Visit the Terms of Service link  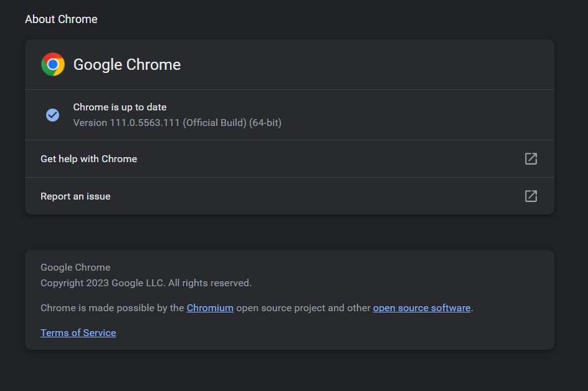[78, 333]
